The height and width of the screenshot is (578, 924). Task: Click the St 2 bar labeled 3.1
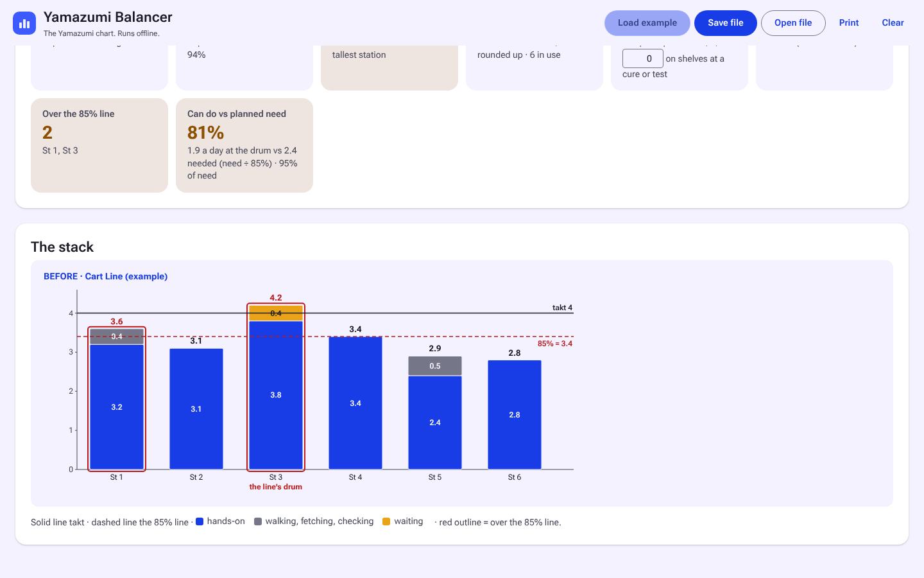(196, 409)
